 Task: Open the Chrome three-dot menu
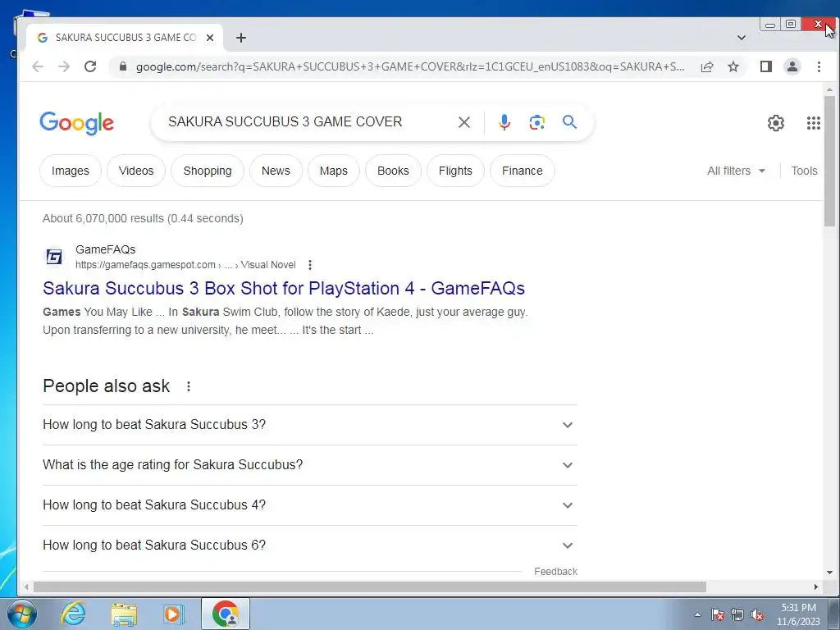[819, 66]
